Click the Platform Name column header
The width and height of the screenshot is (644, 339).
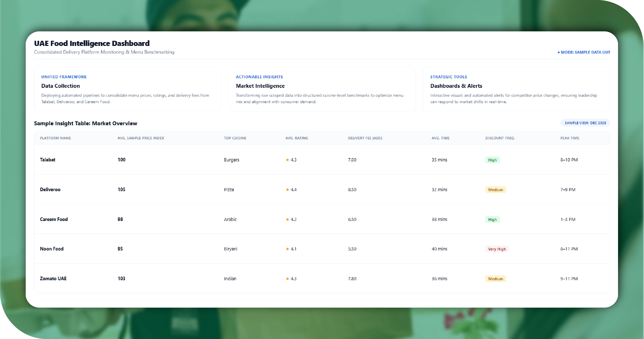pos(55,138)
